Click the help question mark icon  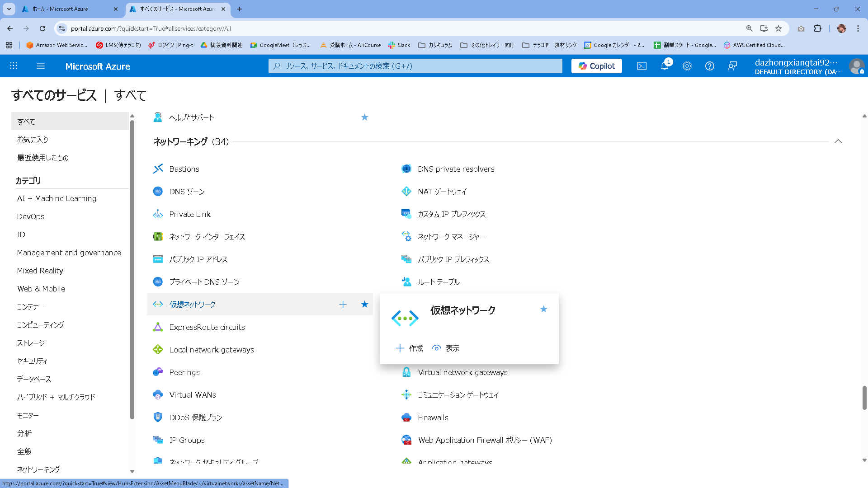click(709, 66)
